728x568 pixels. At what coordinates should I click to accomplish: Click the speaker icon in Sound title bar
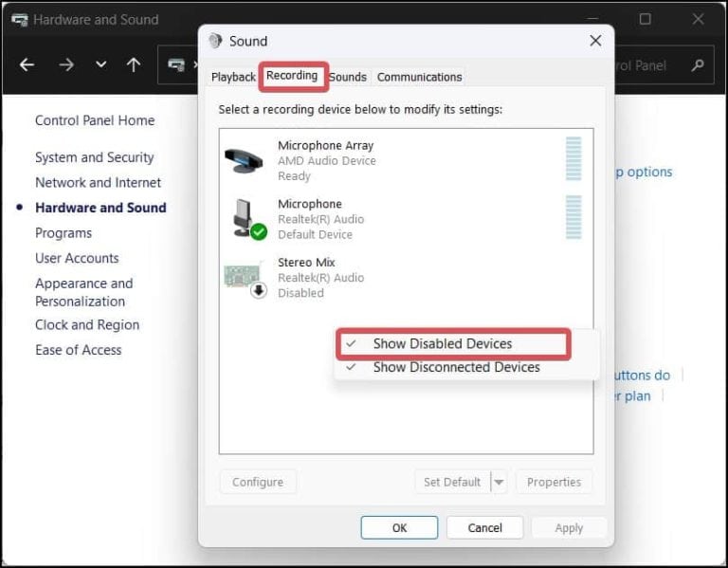tap(215, 41)
